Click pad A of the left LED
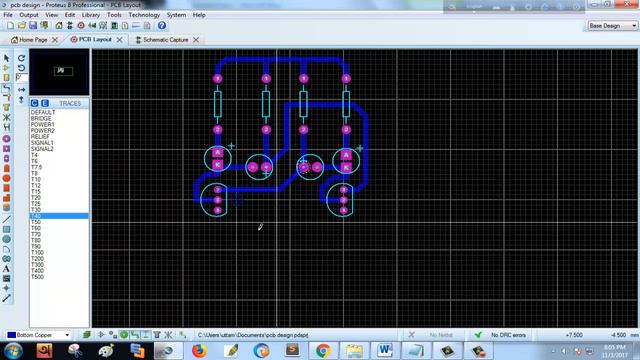Viewport: 640px width, 360px height. tap(218, 153)
